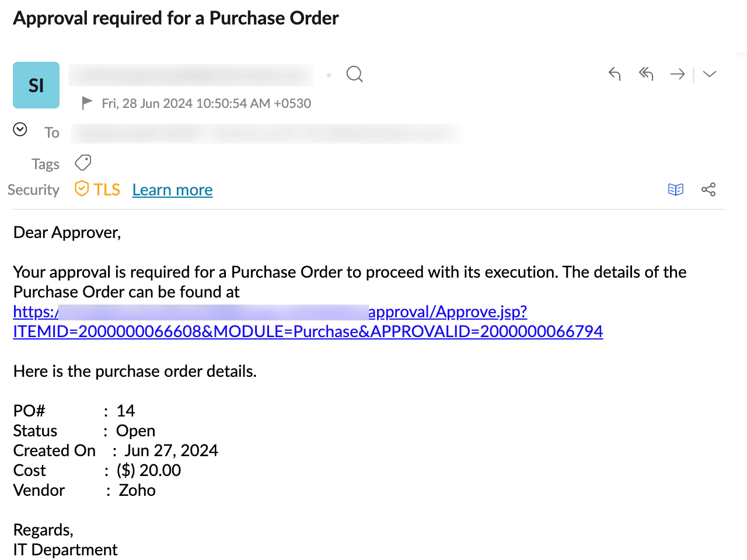The height and width of the screenshot is (560, 747).
Task: Forward this email using the right arrow
Action: pos(678,73)
